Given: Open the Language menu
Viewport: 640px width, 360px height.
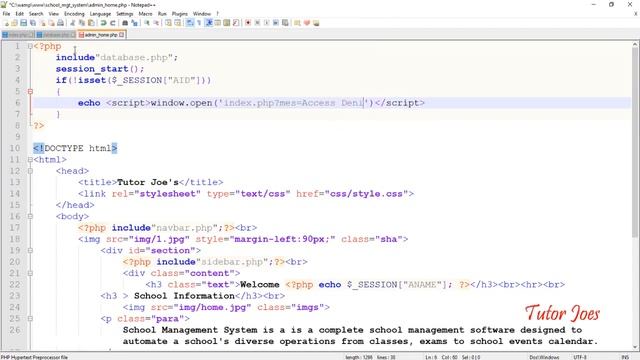Looking at the screenshot, I should [x=100, y=13].
